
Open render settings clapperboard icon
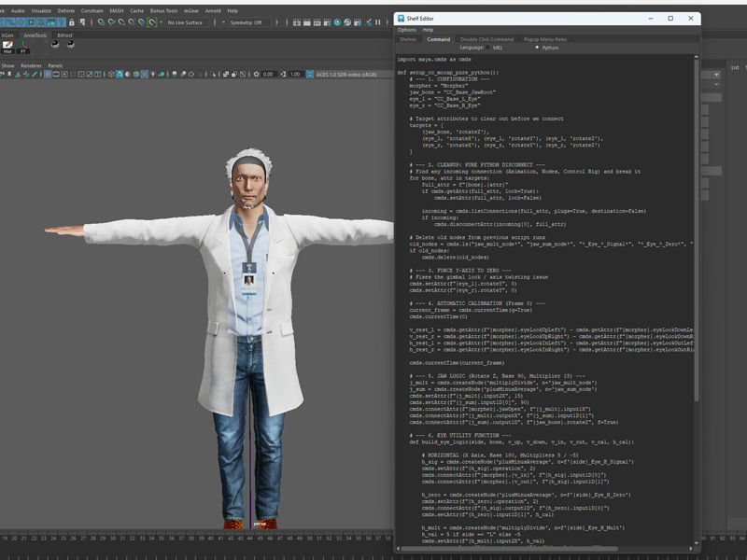(x=327, y=22)
